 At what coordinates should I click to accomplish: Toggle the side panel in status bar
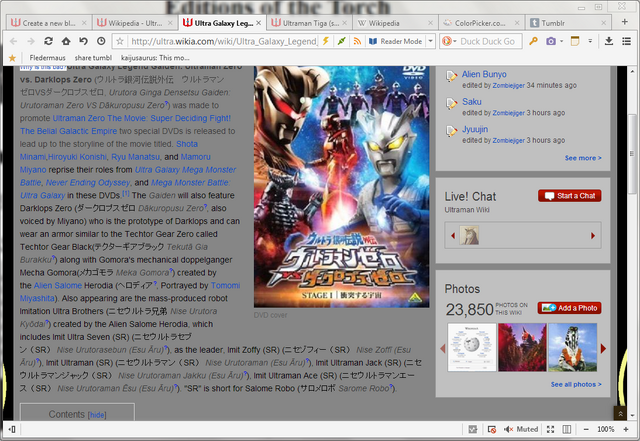[x=12, y=429]
